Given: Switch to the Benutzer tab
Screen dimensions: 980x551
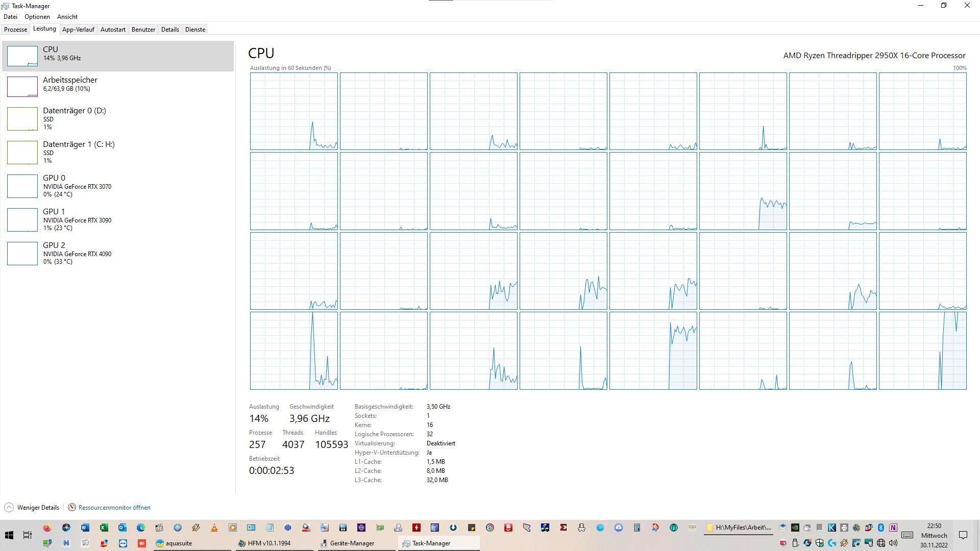Looking at the screenshot, I should coord(143,30).
